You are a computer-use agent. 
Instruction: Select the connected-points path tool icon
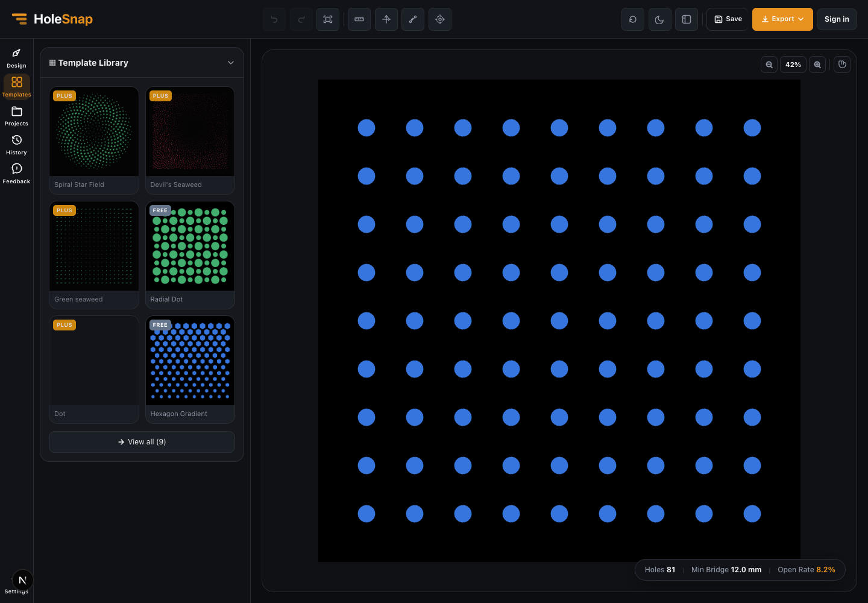tap(413, 19)
